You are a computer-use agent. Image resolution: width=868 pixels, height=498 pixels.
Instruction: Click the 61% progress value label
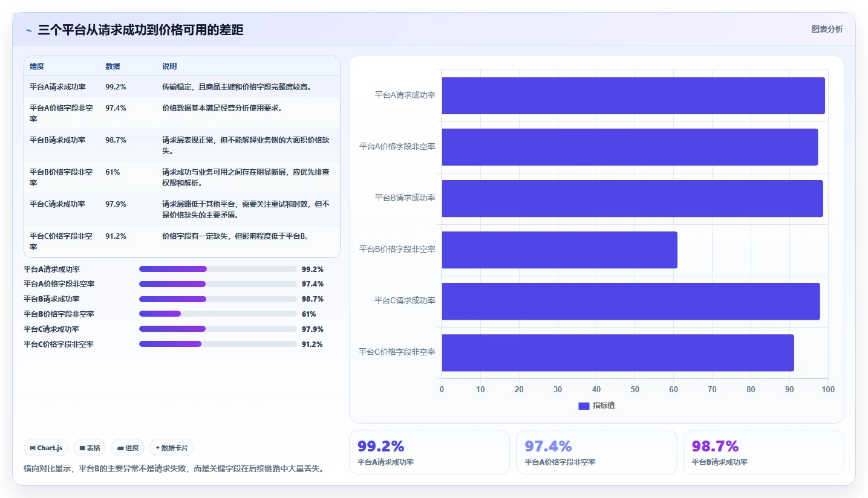[x=308, y=314]
